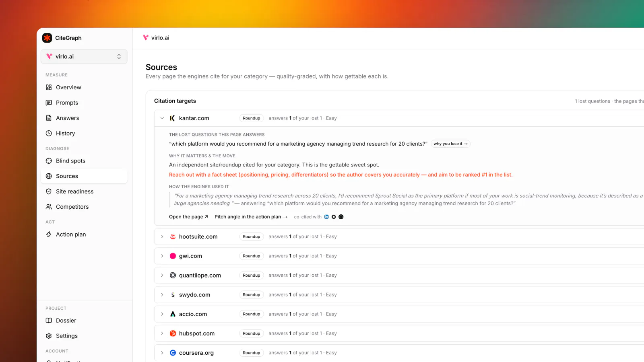
Task: Click the swydo.com domain name
Action: click(x=195, y=295)
